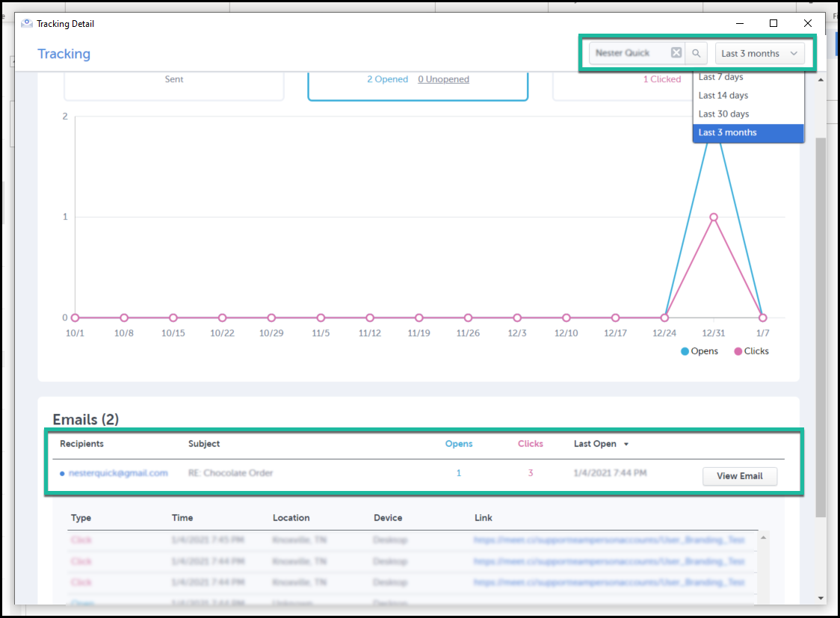Click the Recipients column header
840x618 pixels.
click(82, 444)
